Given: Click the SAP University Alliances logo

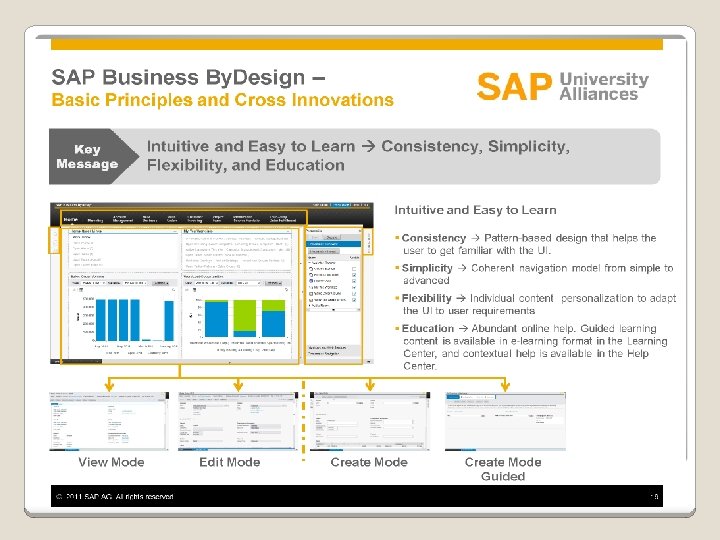Looking at the screenshot, I should (x=562, y=86).
